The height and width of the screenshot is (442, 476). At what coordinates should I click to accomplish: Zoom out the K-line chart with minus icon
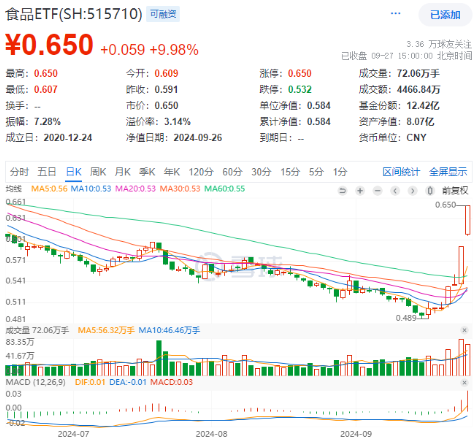(x=377, y=191)
